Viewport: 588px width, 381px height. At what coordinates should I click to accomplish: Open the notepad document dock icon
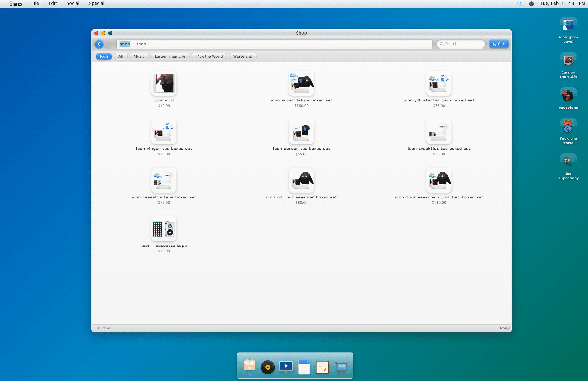[304, 367]
